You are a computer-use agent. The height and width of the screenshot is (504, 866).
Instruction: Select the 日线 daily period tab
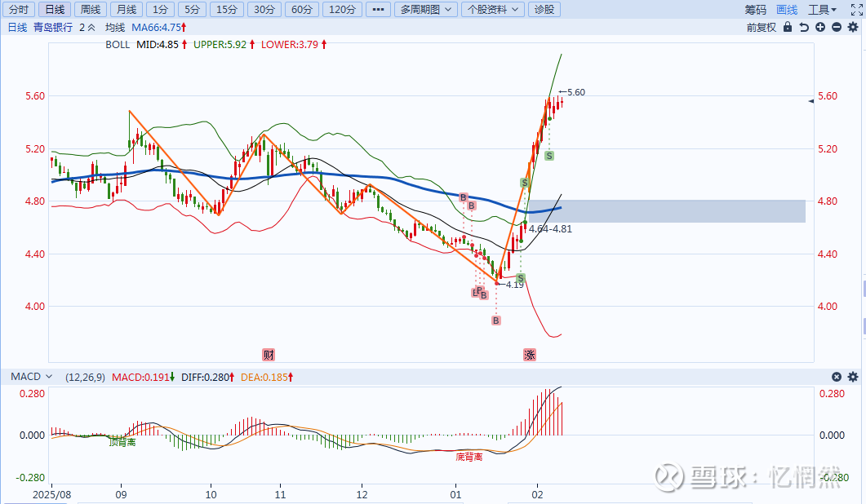pos(55,10)
